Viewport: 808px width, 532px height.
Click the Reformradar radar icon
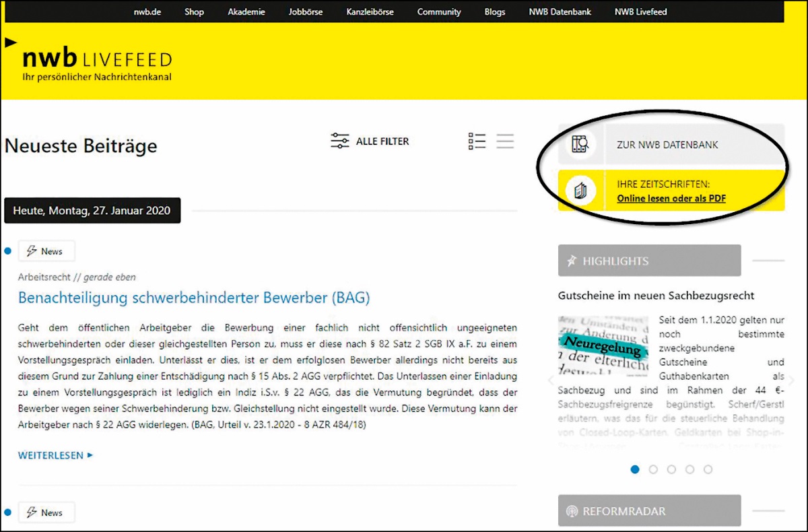click(x=572, y=511)
